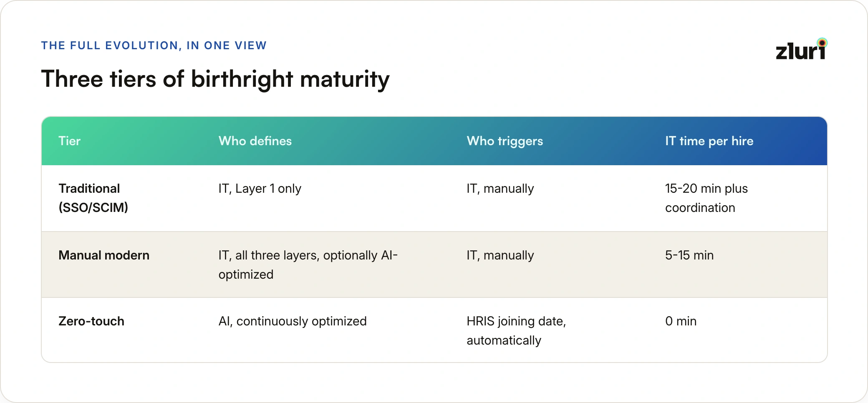
Task: Click 'HRIS joining date, automatically' cell
Action: point(516,331)
